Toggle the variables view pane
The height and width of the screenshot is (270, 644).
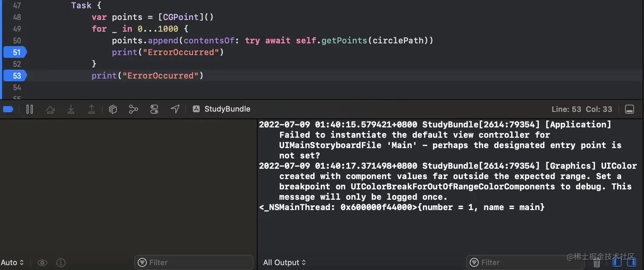tap(617, 262)
